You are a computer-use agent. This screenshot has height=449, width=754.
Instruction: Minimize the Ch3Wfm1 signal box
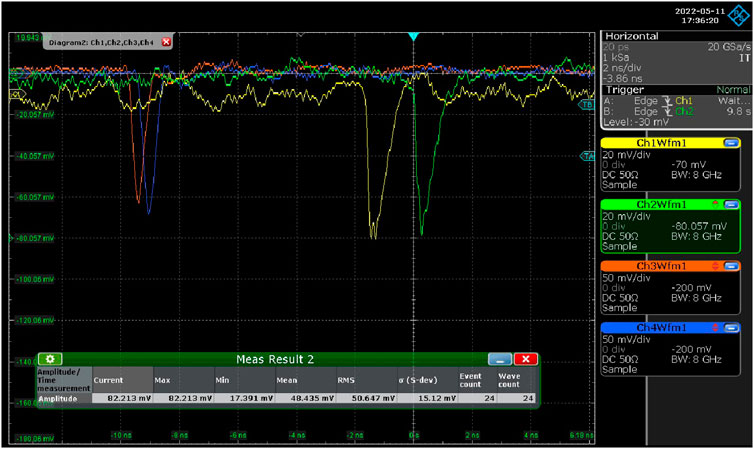coord(731,266)
